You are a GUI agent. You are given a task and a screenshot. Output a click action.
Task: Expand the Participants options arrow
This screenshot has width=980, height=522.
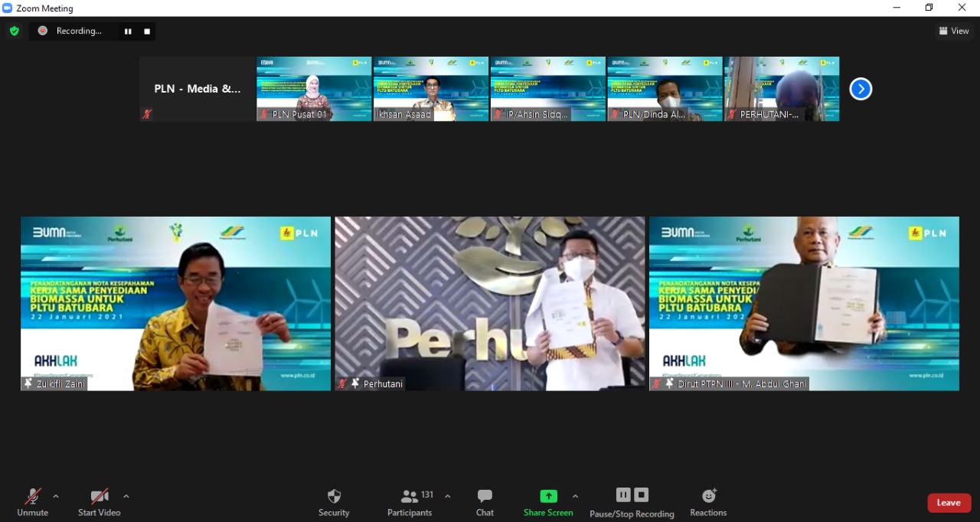448,496
